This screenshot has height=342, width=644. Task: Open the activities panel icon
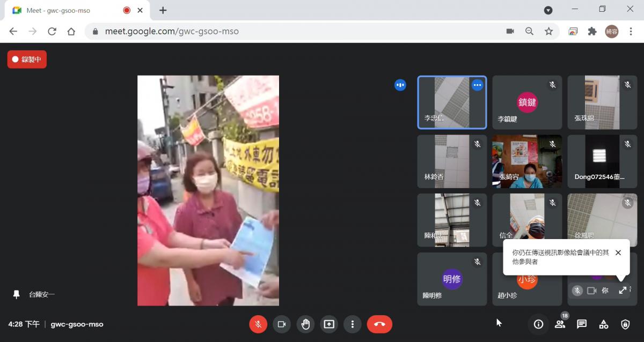(x=604, y=324)
